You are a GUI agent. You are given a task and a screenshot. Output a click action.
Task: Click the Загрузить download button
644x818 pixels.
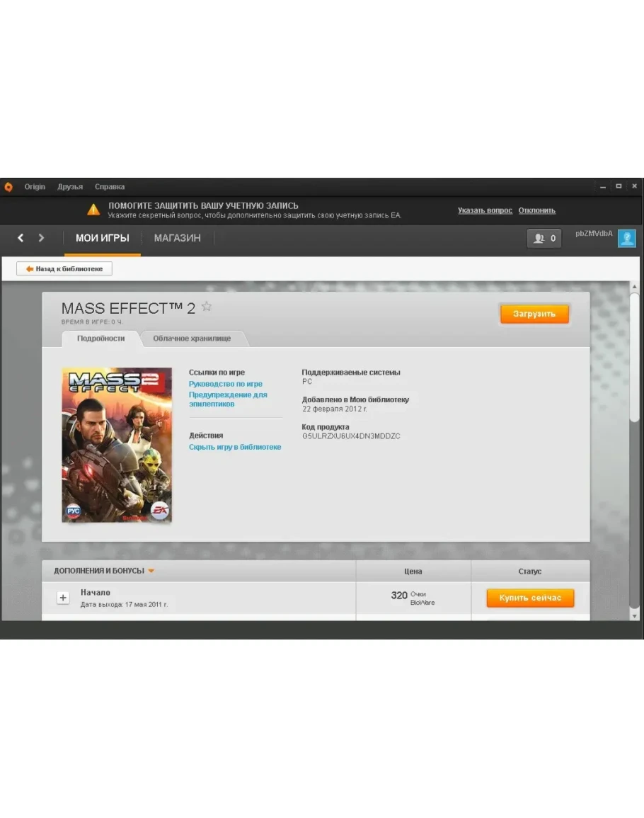click(534, 314)
